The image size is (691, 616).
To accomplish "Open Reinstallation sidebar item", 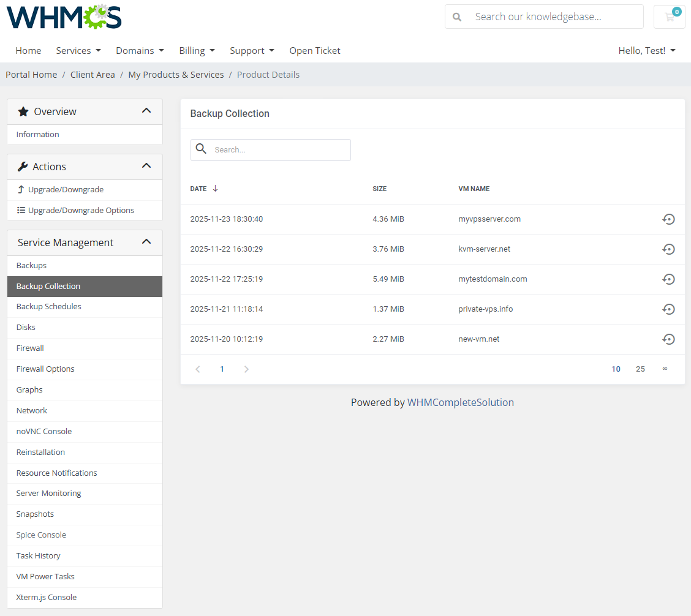I will pyautogui.click(x=85, y=452).
